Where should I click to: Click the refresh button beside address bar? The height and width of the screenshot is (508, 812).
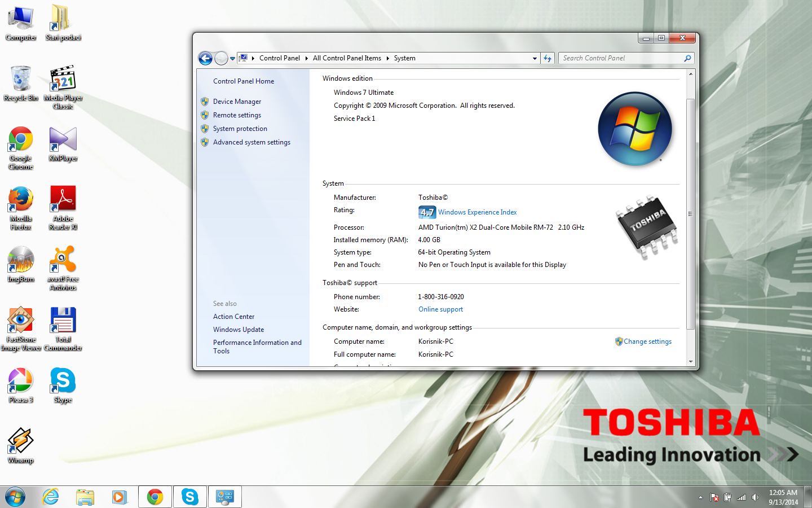click(x=548, y=58)
